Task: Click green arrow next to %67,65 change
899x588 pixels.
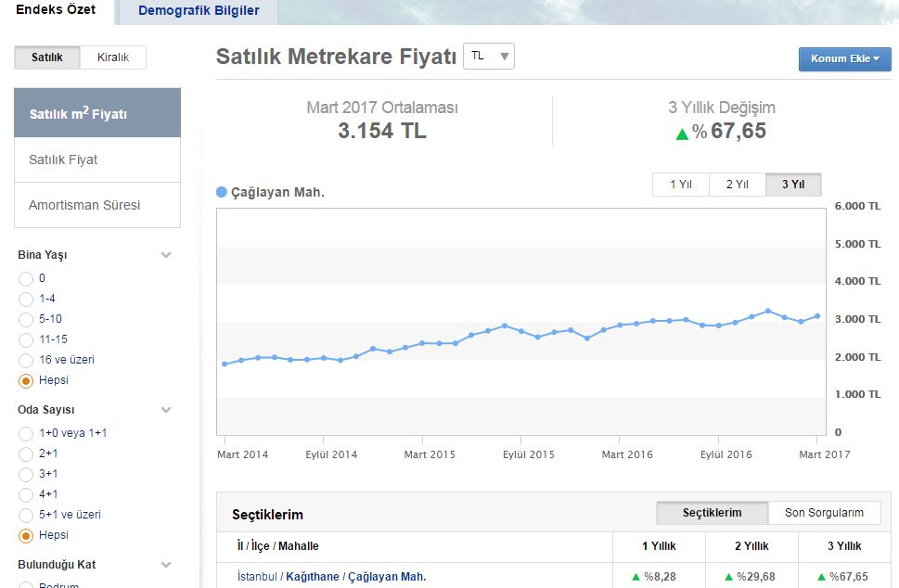Action: click(x=682, y=134)
